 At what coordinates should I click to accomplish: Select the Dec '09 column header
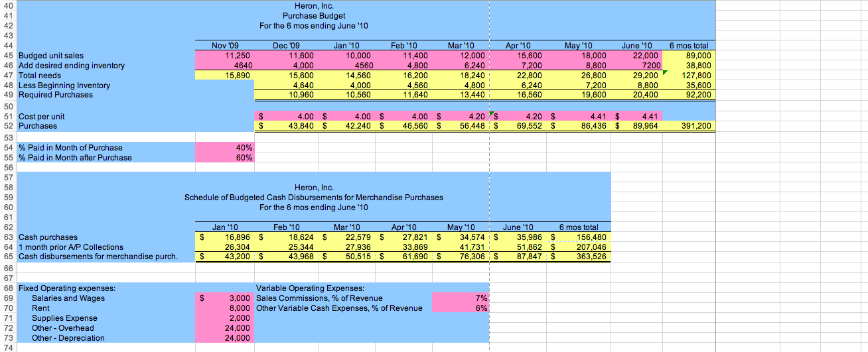pyautogui.click(x=285, y=45)
